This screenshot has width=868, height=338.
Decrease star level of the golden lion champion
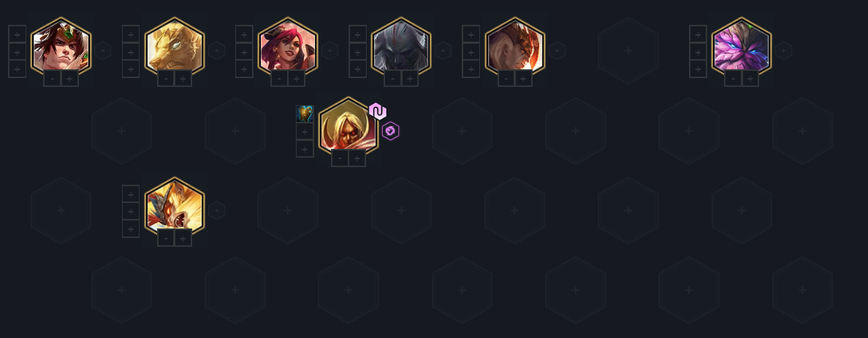(x=166, y=79)
